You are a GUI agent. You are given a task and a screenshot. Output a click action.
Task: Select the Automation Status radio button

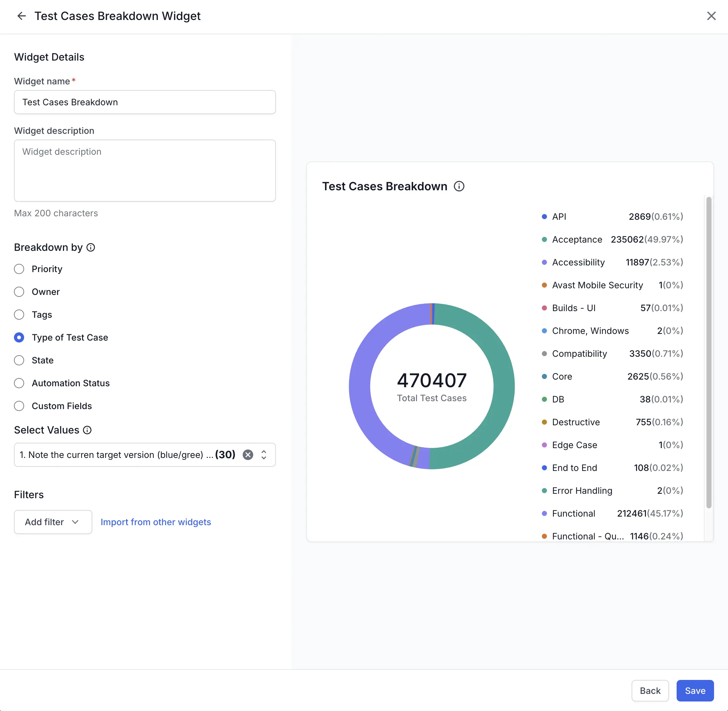pos(19,383)
